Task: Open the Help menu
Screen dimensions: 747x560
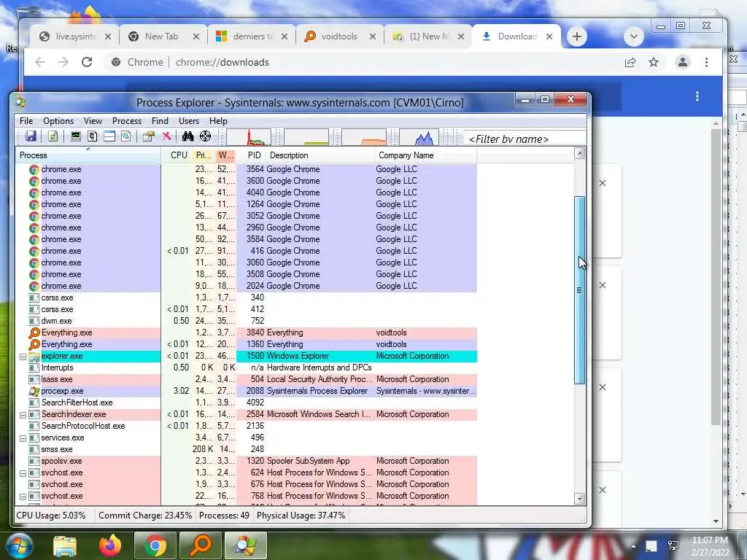Action: click(x=218, y=121)
